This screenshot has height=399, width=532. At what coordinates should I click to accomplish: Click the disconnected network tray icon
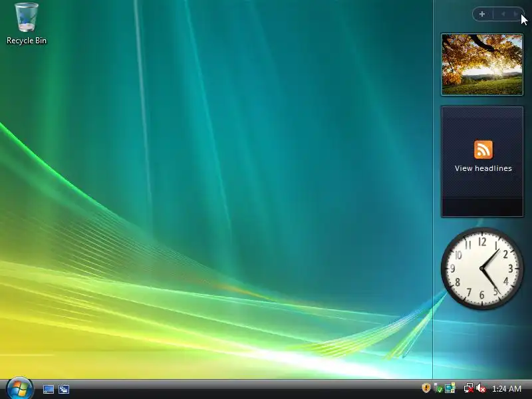click(x=469, y=388)
